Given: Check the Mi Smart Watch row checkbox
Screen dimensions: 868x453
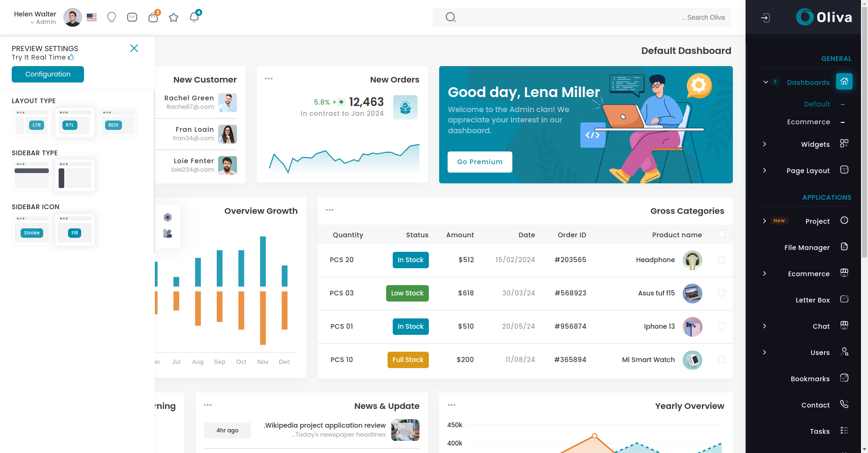Looking at the screenshot, I should click(722, 360).
